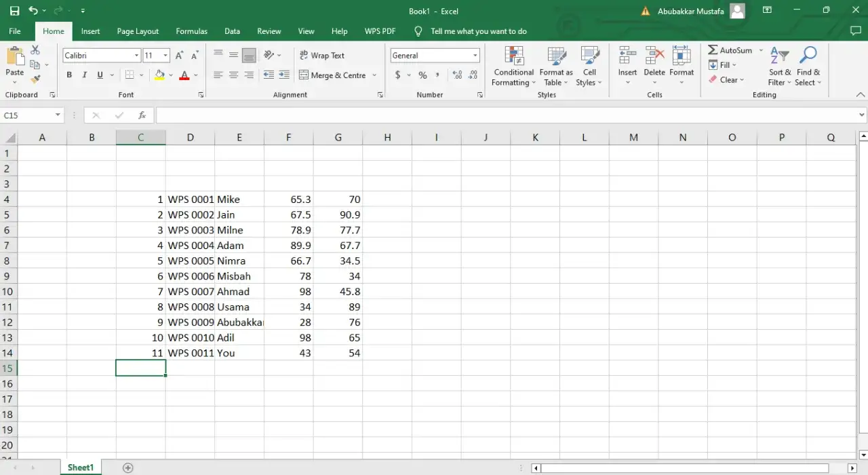The height and width of the screenshot is (475, 868).
Task: Click the Find & Select magnifier
Action: coord(808,57)
